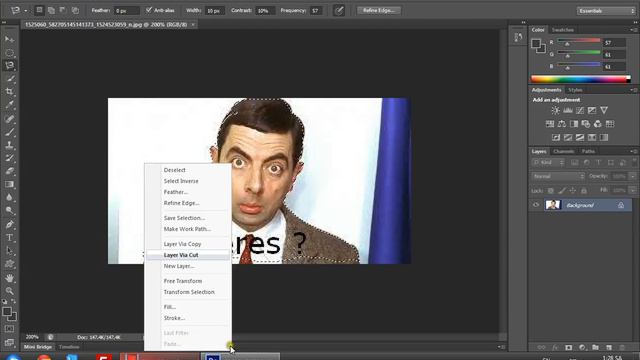
Task: Open the Opacity dropdown arrow
Action: [633, 176]
